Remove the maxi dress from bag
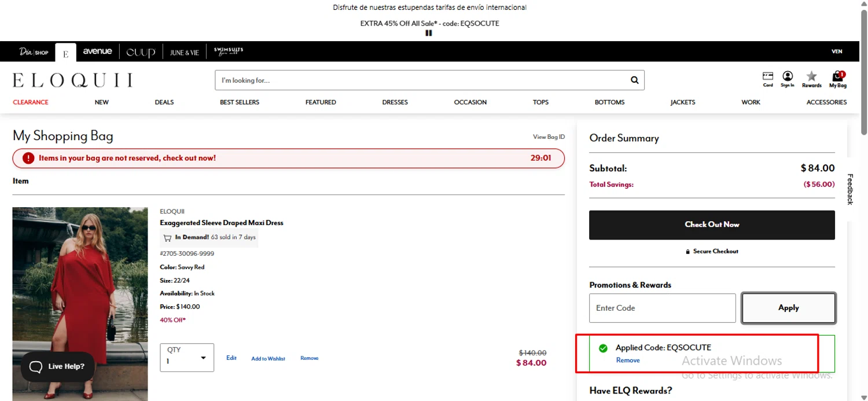This screenshot has width=868, height=401. [x=310, y=358]
